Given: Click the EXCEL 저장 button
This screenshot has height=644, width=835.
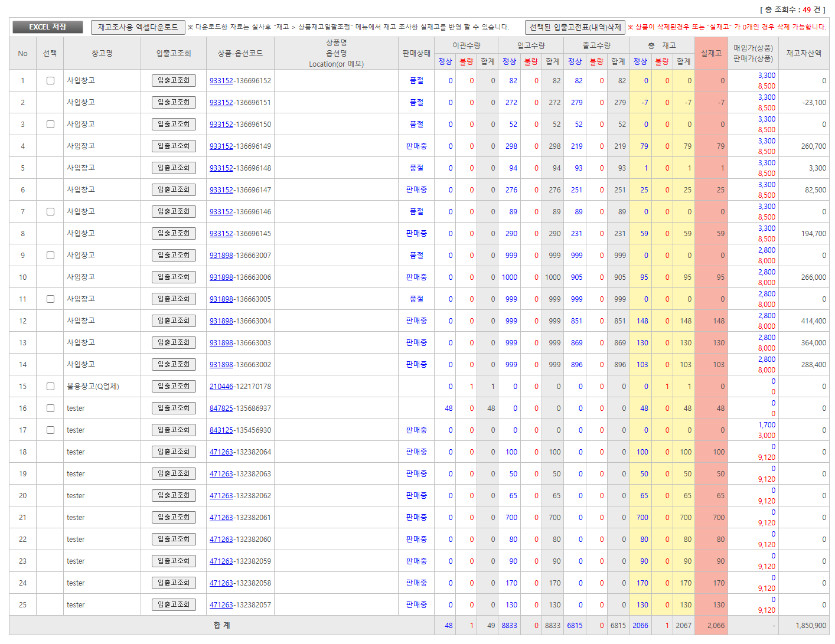Looking at the screenshot, I should click(x=48, y=27).
